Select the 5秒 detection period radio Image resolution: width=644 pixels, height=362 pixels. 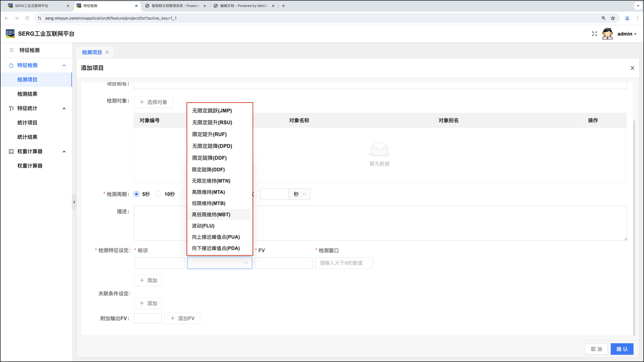click(137, 194)
